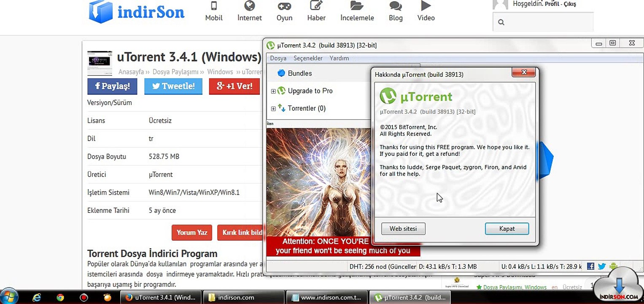This screenshot has width=644, height=304.
Task: Click the Üretici value µTorrent
Action: pos(161,174)
